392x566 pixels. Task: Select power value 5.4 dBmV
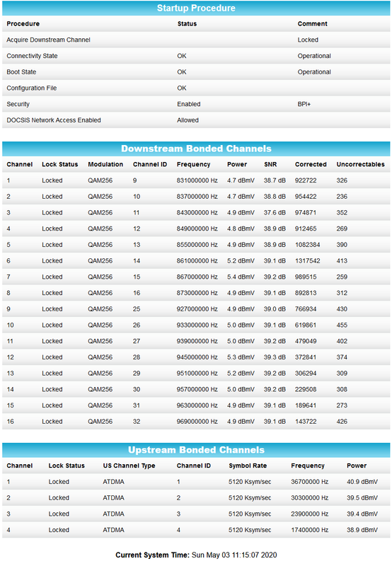click(241, 277)
